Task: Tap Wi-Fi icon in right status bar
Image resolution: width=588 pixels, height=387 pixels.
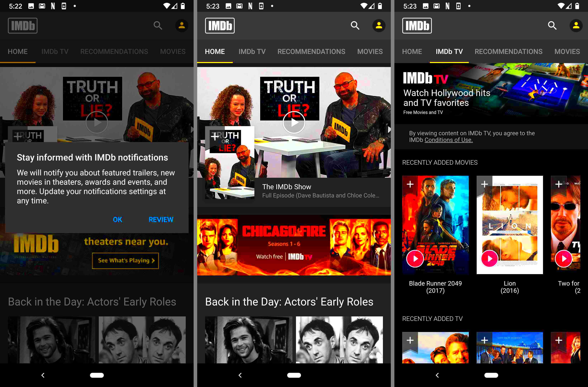Action: coord(561,6)
